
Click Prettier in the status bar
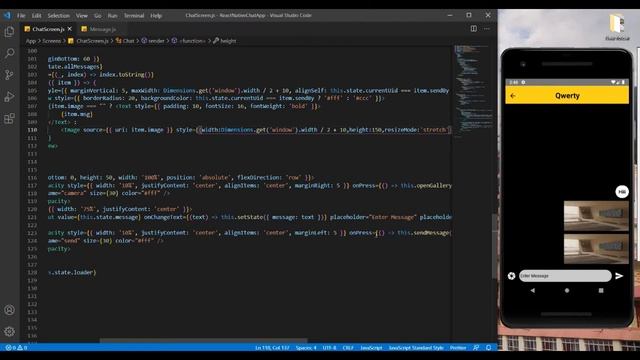[x=458, y=348]
